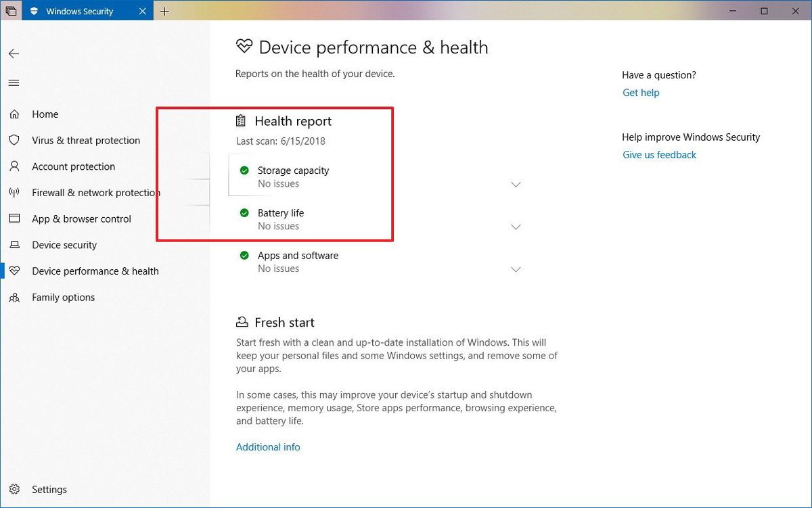Screen dimensions: 812x508
Task: Click the green checkmark beside Storage capacity
Action: click(x=244, y=171)
